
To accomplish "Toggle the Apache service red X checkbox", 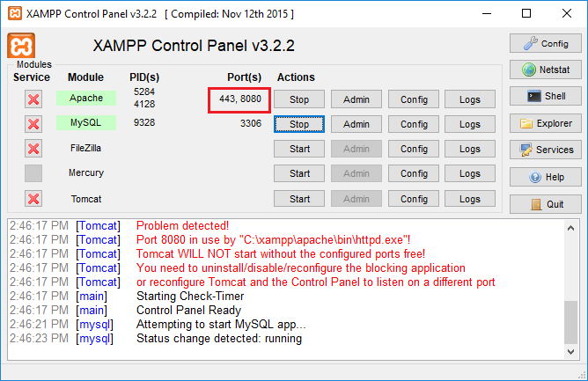I will (x=33, y=99).
